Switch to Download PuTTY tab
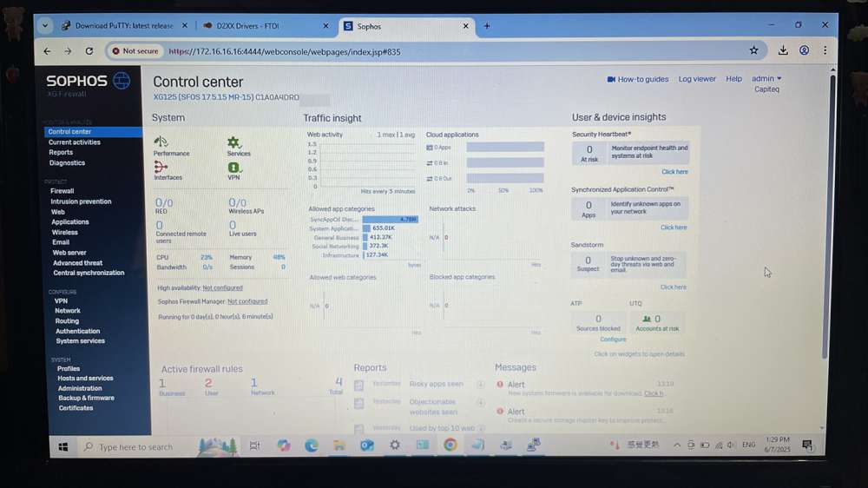 (124, 25)
